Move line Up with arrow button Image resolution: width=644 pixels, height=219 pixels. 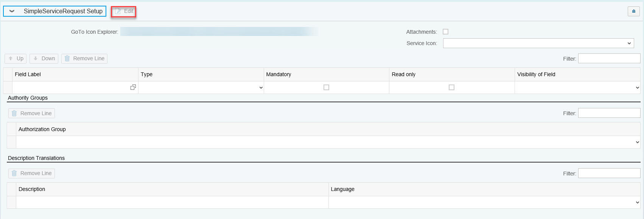[x=16, y=58]
